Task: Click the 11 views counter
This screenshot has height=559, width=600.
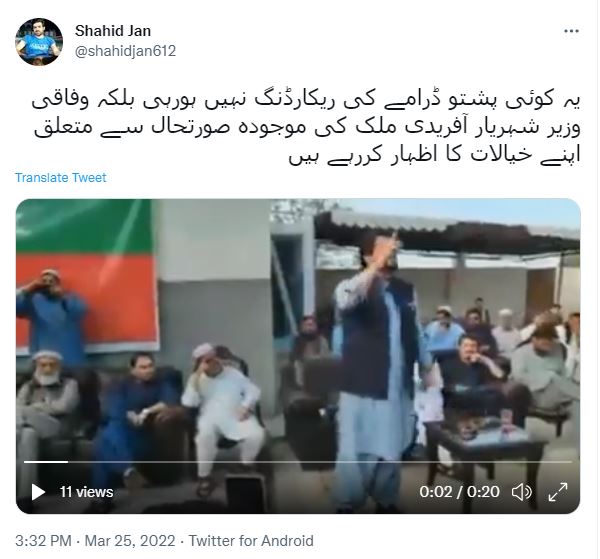Action: [x=86, y=492]
